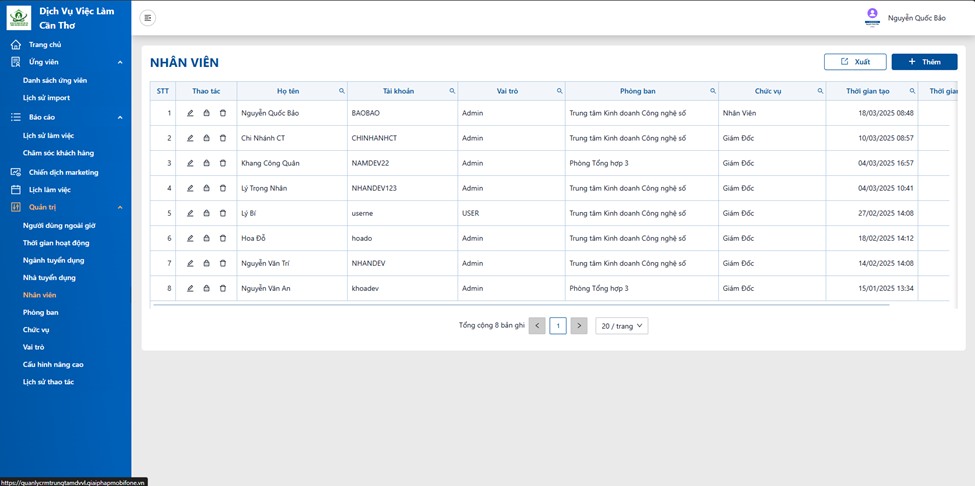
Task: Edit the Nguyễn Văn Trí row
Action: [x=190, y=264]
